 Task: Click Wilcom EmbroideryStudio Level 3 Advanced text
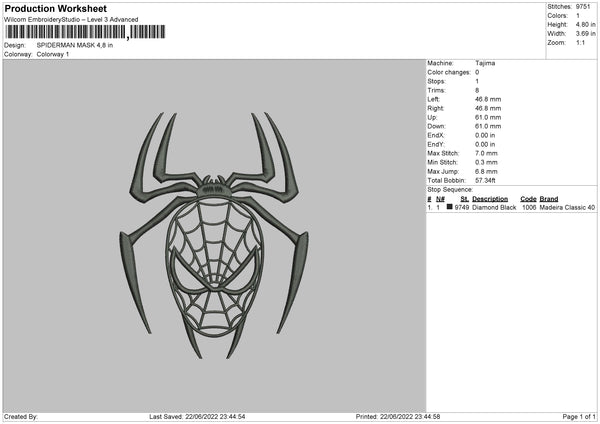coord(71,20)
